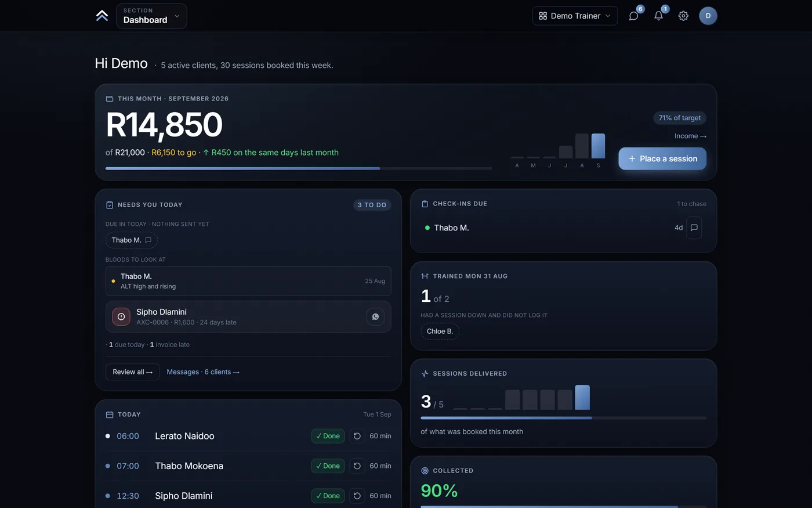Toggle Done on Sipho Dlamini session
The width and height of the screenshot is (812, 508).
click(328, 496)
